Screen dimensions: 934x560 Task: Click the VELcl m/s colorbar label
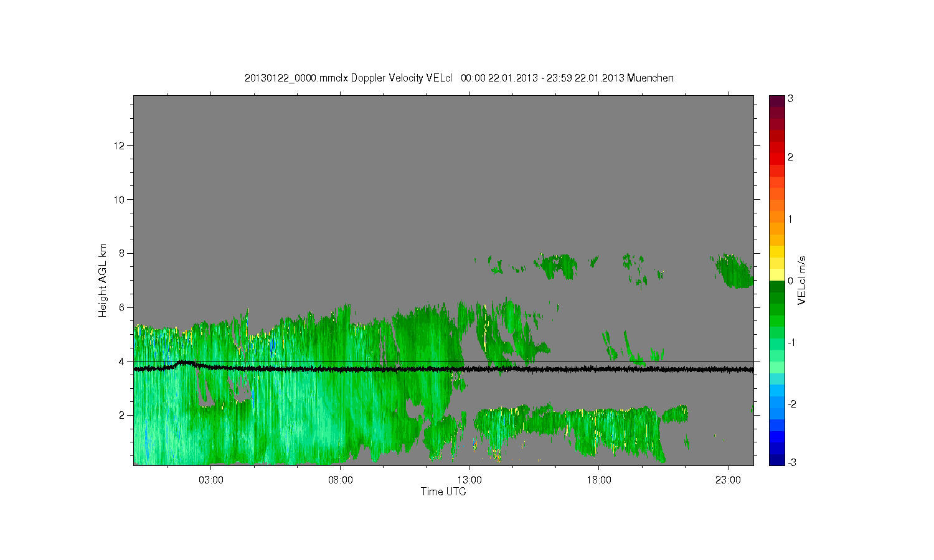click(x=802, y=281)
